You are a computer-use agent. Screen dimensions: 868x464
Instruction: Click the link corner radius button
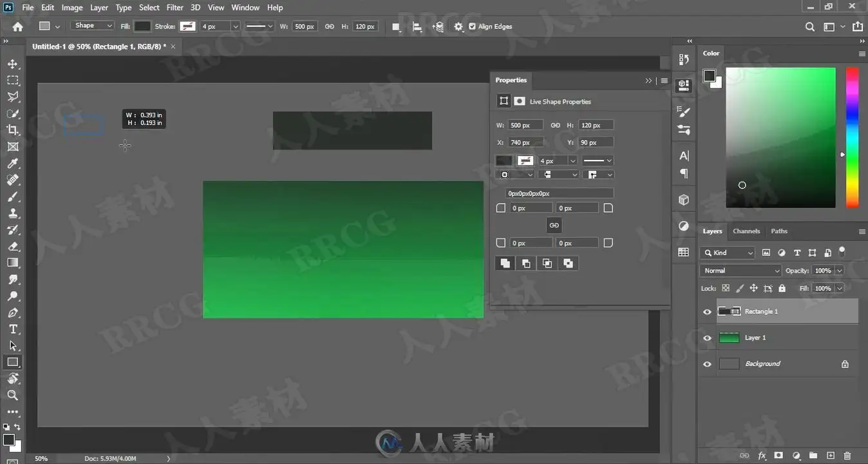point(554,225)
